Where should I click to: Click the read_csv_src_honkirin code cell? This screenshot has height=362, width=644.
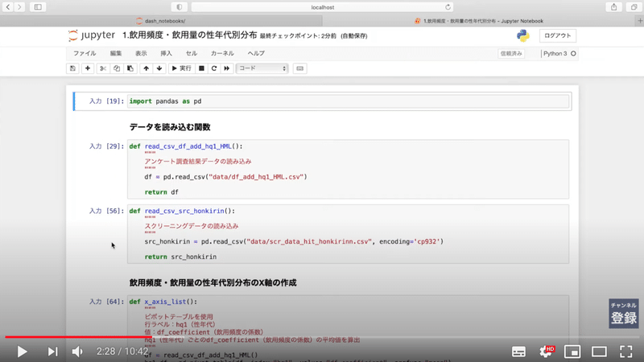[x=349, y=234]
